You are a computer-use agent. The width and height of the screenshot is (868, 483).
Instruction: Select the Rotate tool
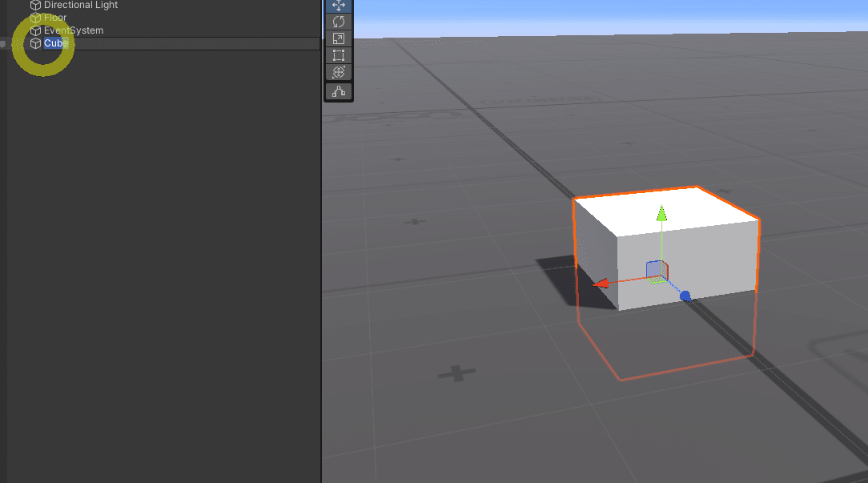click(338, 22)
